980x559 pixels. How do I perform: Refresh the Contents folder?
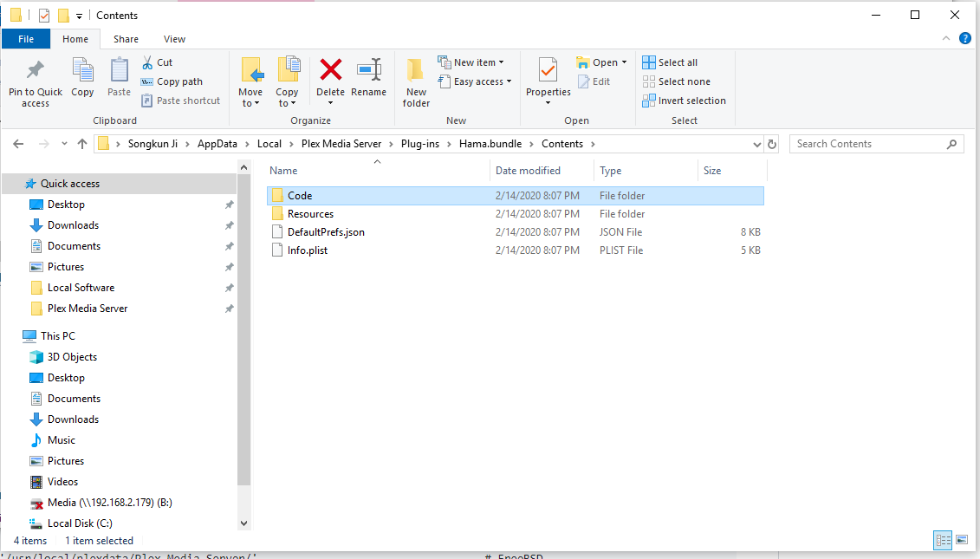[771, 143]
